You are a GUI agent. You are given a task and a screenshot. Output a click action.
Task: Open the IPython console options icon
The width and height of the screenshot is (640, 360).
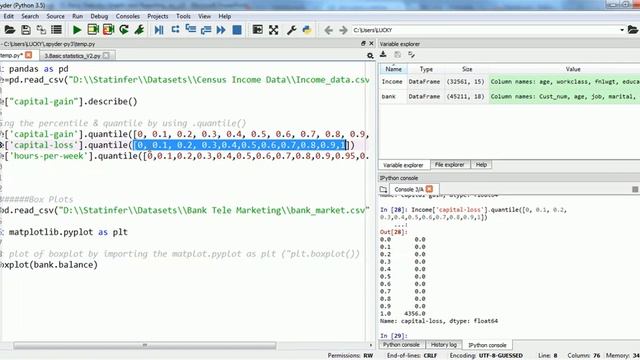tap(635, 189)
